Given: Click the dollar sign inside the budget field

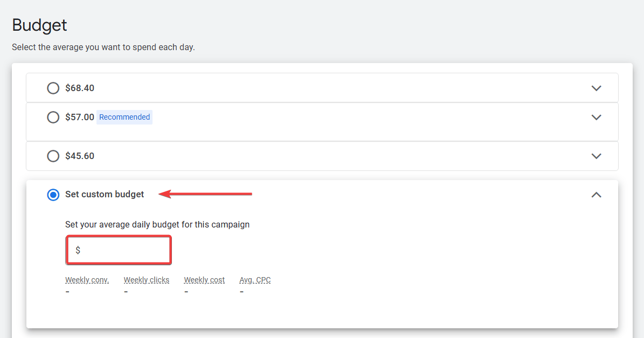Looking at the screenshot, I should click(x=78, y=250).
